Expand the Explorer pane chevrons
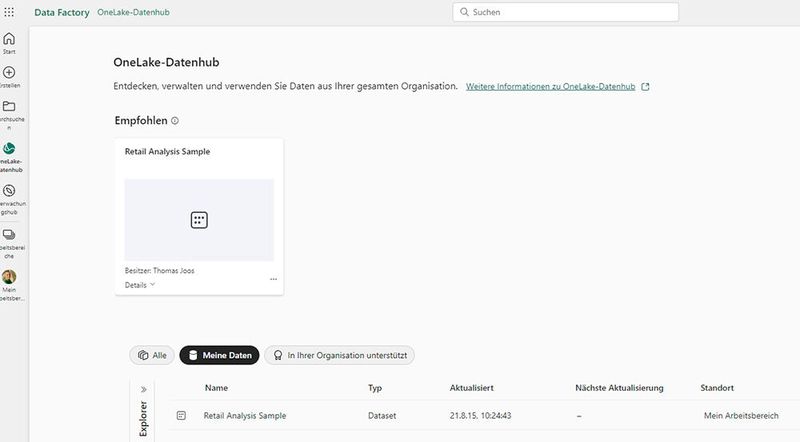Image resolution: width=800 pixels, height=442 pixels. click(144, 389)
